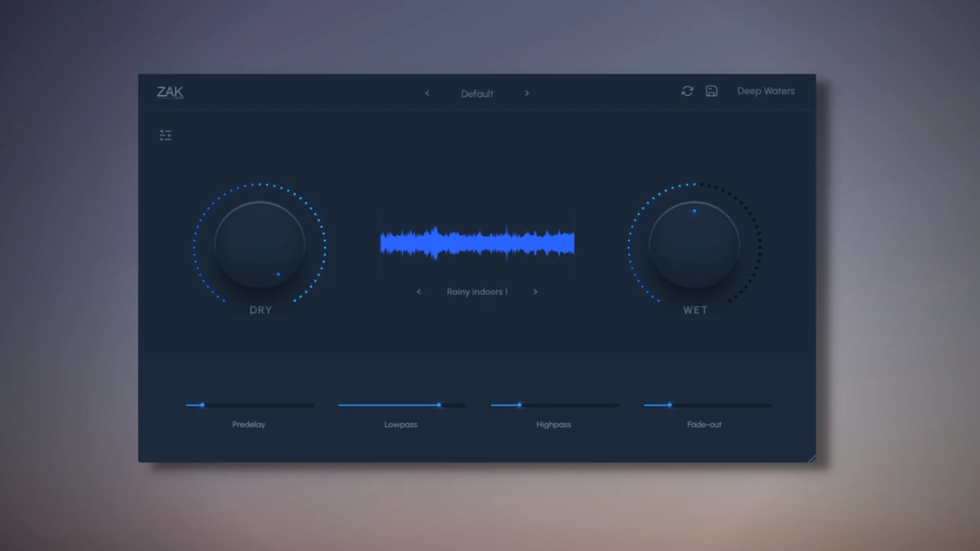This screenshot has height=551, width=980.
Task: Click the Highpass slider handle
Action: (519, 405)
